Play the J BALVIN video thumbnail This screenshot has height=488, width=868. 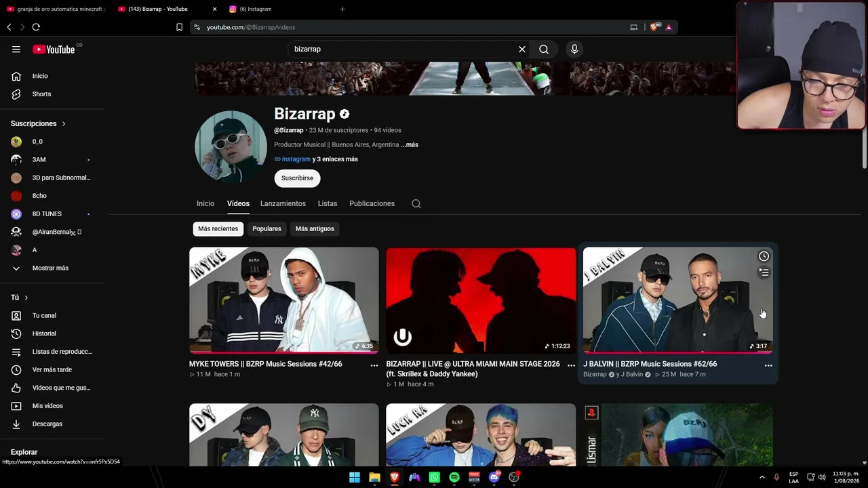coord(678,300)
